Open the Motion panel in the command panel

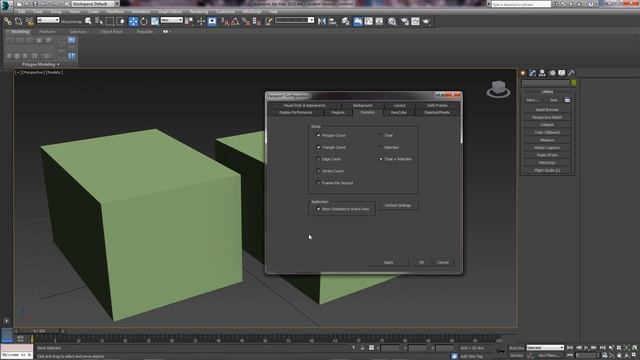click(x=552, y=73)
